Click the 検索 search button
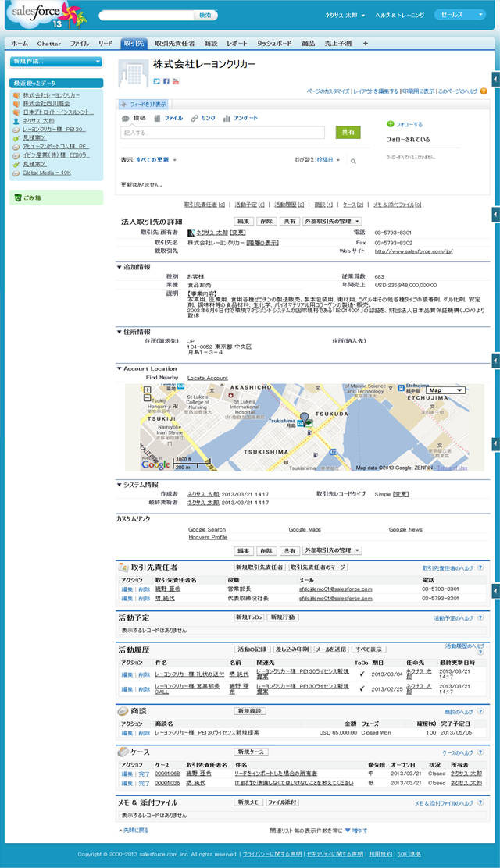 pos(205,16)
